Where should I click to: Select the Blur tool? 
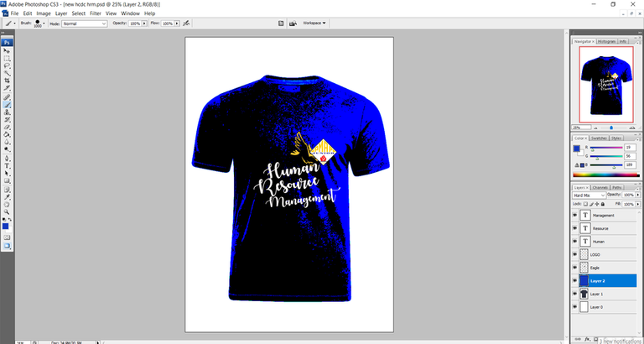7,142
